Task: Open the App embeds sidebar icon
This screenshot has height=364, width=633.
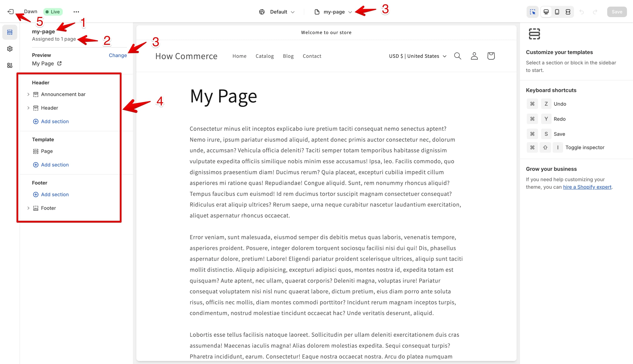Action: point(10,65)
